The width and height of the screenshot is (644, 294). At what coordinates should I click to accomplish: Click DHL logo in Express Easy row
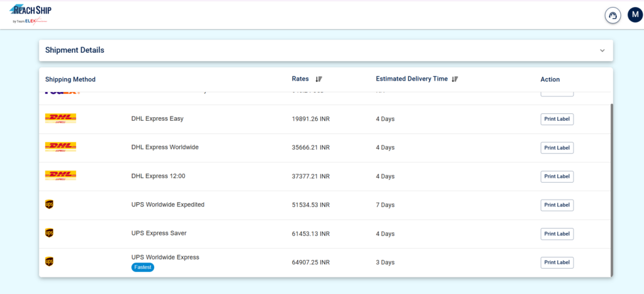click(60, 118)
